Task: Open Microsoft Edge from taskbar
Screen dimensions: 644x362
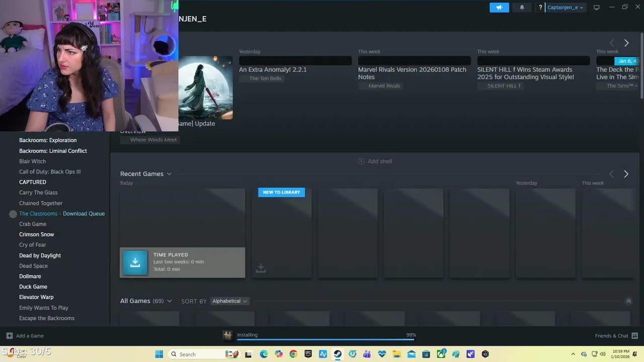Action: point(264,354)
